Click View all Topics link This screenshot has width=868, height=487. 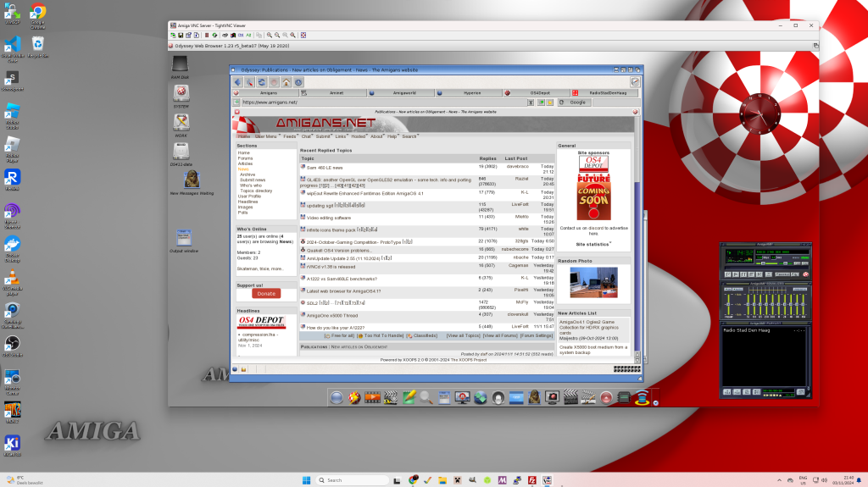coord(464,336)
